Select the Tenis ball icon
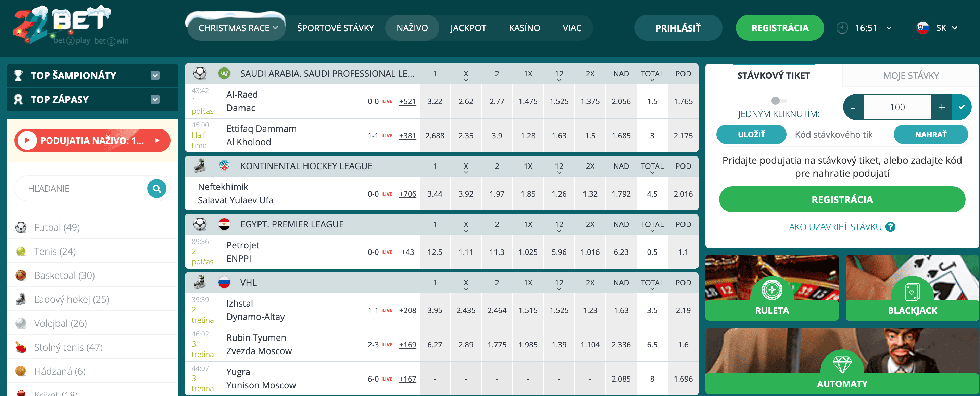Screen dimensions: 980x396 [21, 252]
